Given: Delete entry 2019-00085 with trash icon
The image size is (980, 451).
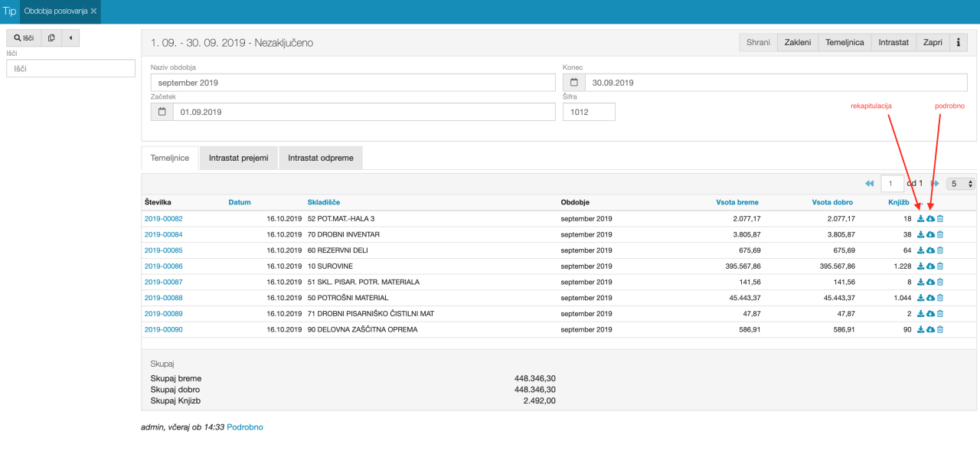Looking at the screenshot, I should 940,250.
